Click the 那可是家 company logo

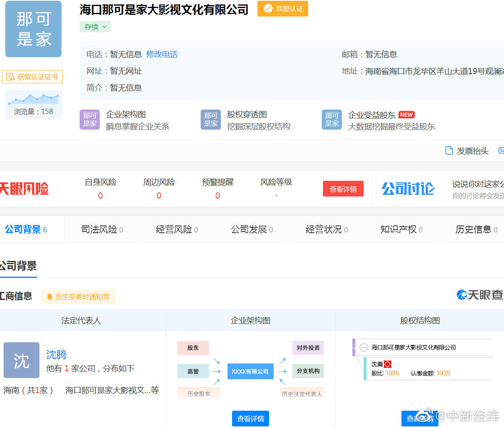click(33, 29)
